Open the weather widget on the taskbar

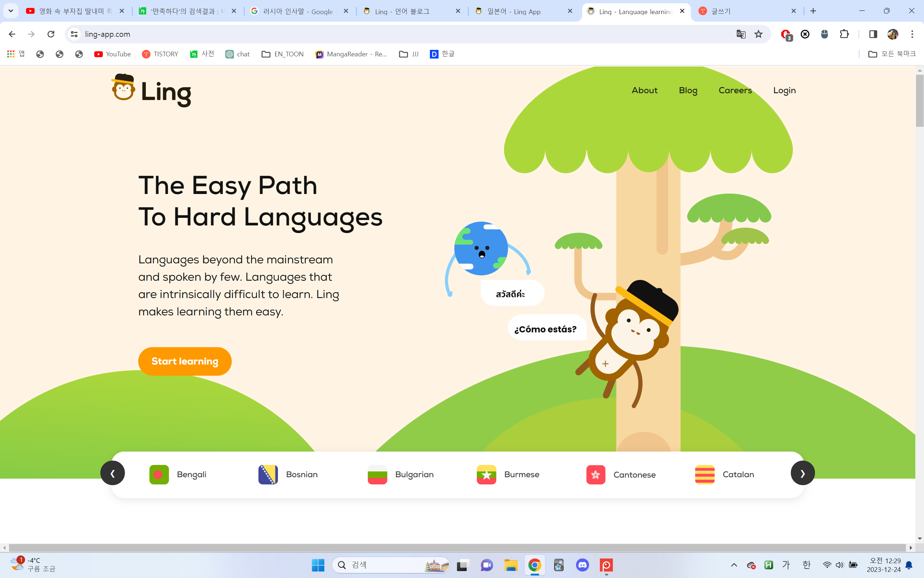coord(32,565)
